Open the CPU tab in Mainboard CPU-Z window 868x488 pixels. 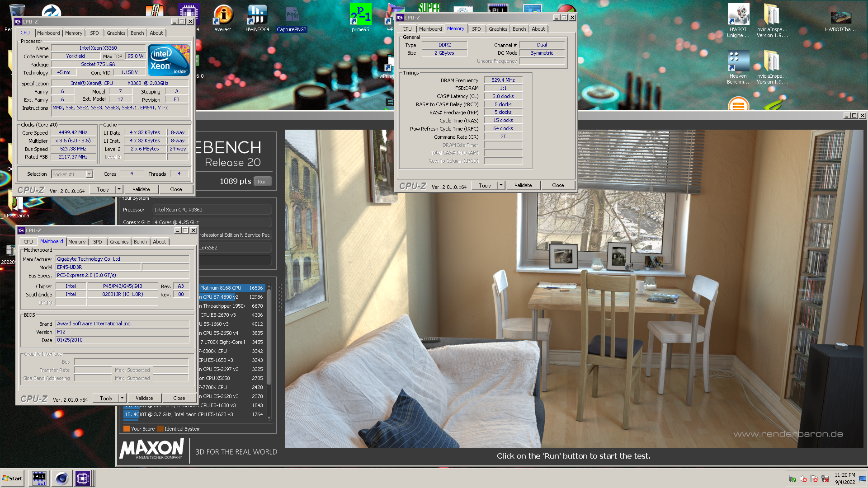[x=28, y=242]
